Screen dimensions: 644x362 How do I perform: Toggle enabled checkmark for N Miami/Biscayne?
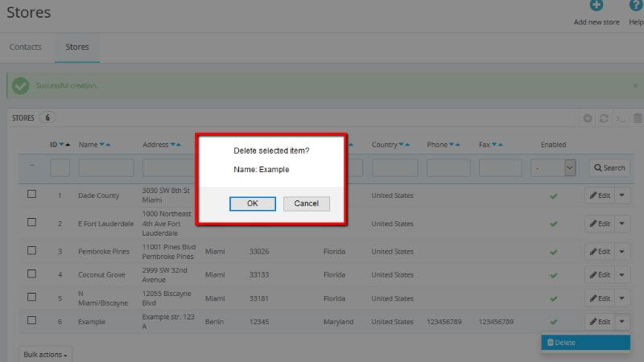tap(554, 298)
